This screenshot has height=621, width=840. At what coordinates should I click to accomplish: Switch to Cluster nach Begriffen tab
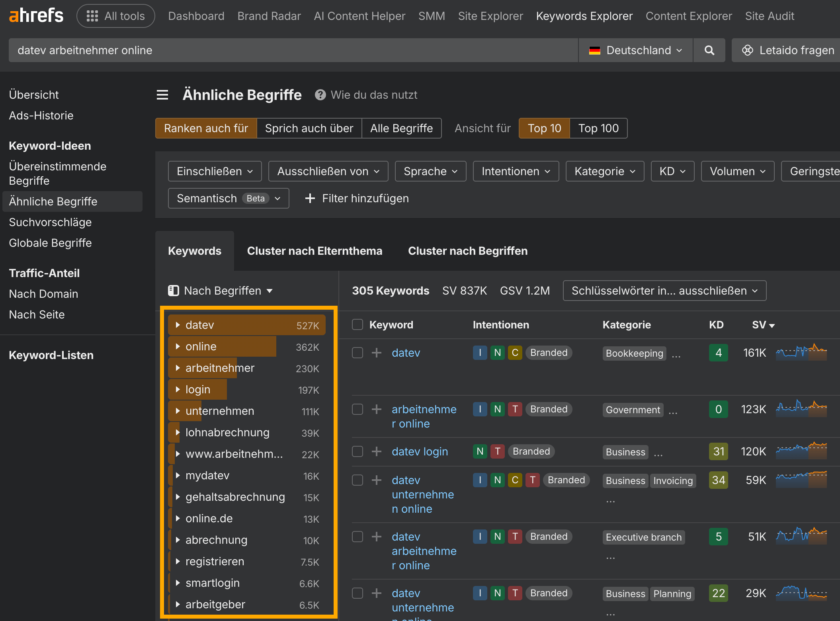coord(468,251)
